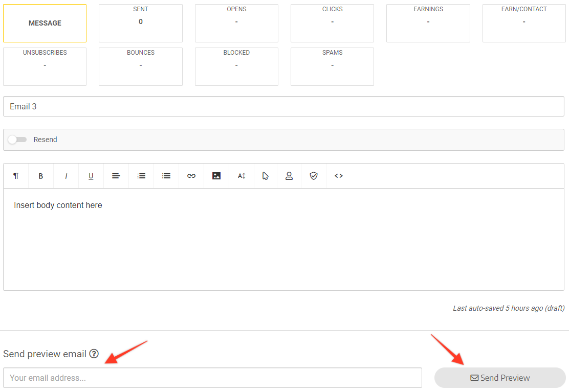Image resolution: width=569 pixels, height=392 pixels.
Task: Open the line height adjustment tool
Action: pos(241,176)
